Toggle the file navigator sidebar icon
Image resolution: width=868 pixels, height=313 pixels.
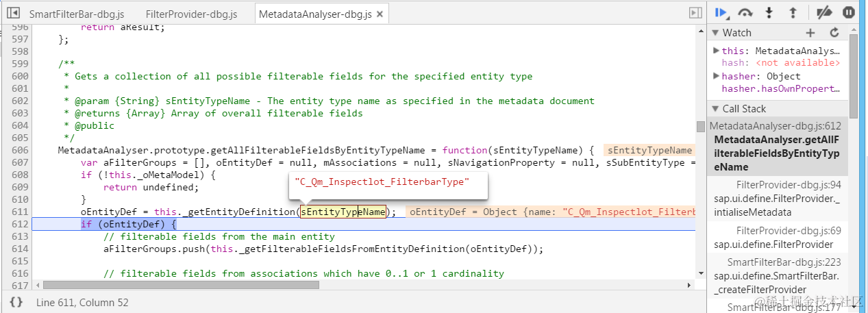[12, 13]
